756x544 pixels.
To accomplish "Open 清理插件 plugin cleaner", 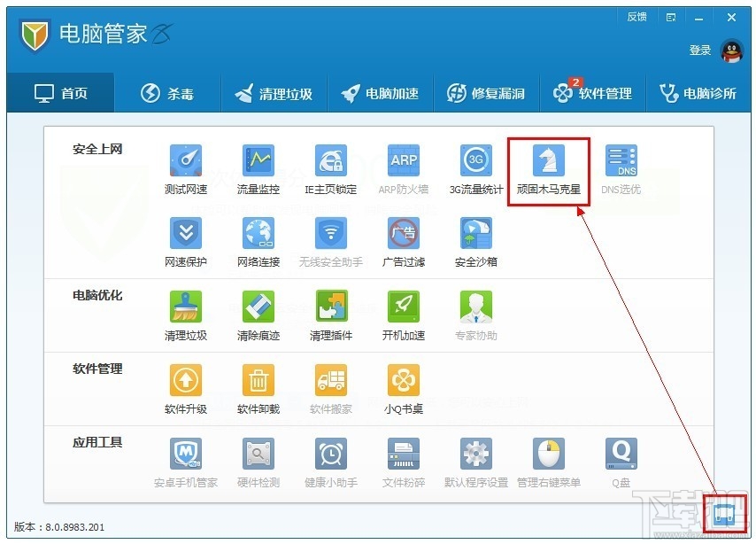I will (x=331, y=315).
